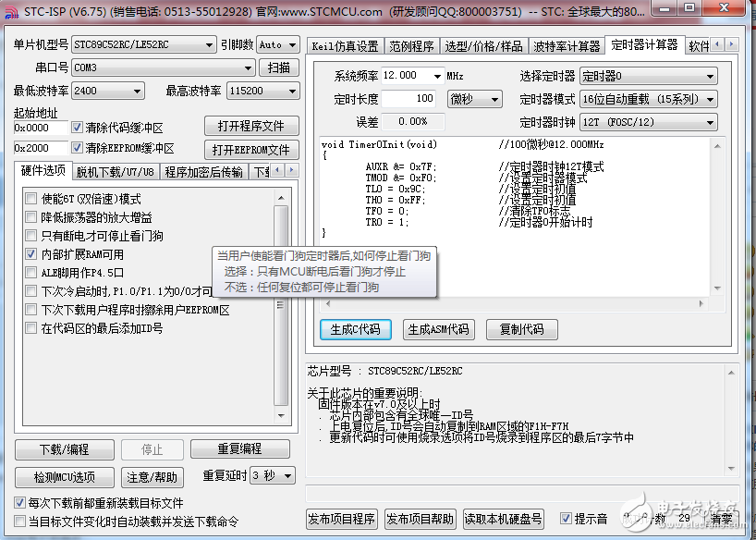Click 重复编程 button
The width and height of the screenshot is (756, 540).
pos(240,448)
